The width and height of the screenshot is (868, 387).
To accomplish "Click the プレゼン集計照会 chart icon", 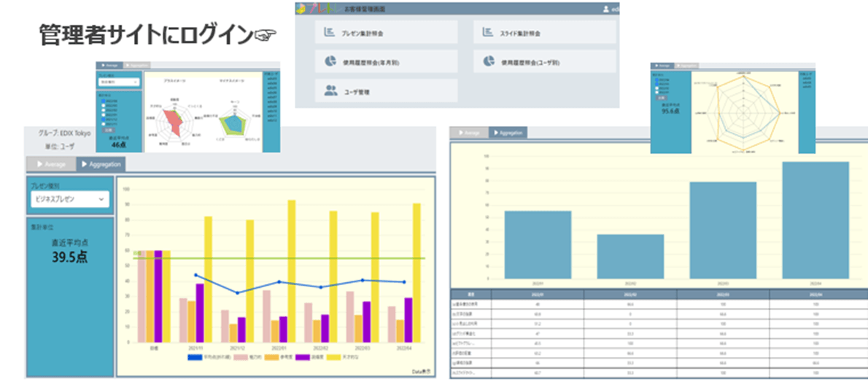I will (x=329, y=33).
